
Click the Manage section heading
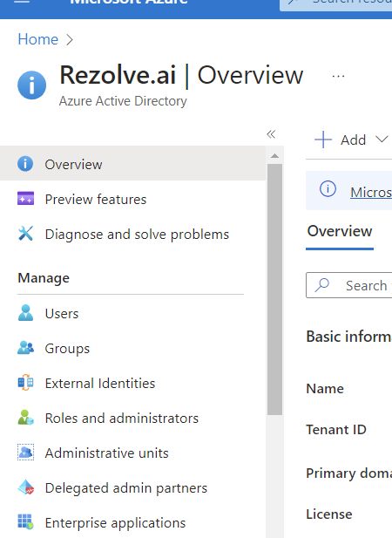pos(44,278)
